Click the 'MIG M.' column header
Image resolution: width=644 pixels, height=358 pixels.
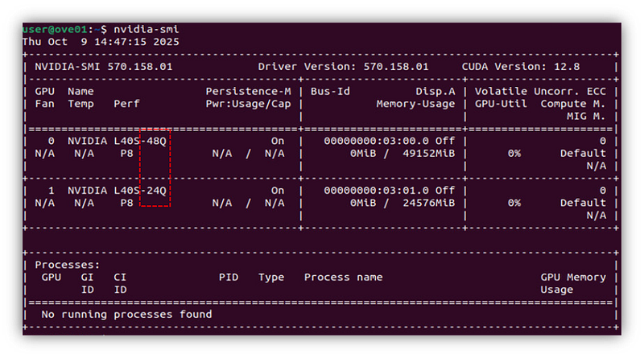click(586, 116)
